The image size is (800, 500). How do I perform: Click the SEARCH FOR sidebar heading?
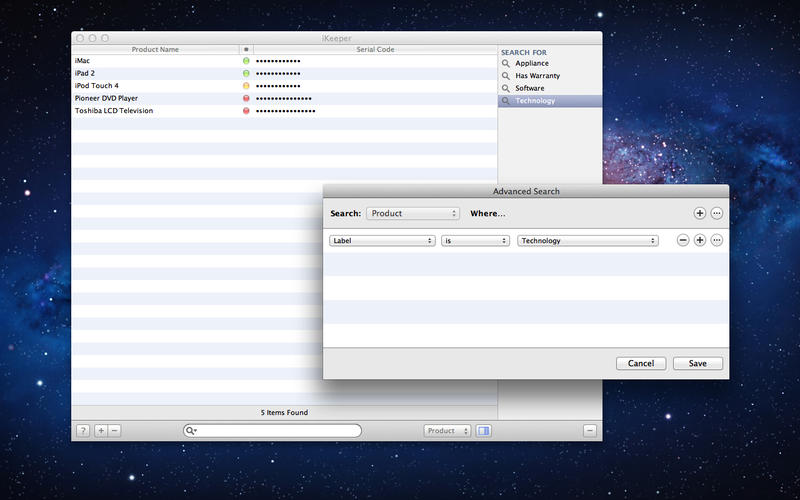tap(523, 52)
